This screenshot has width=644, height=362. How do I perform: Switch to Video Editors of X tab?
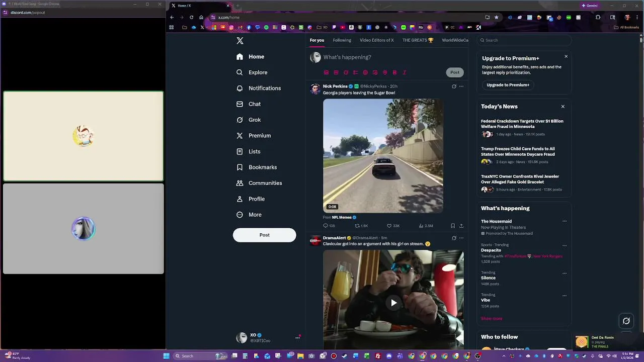pos(377,40)
